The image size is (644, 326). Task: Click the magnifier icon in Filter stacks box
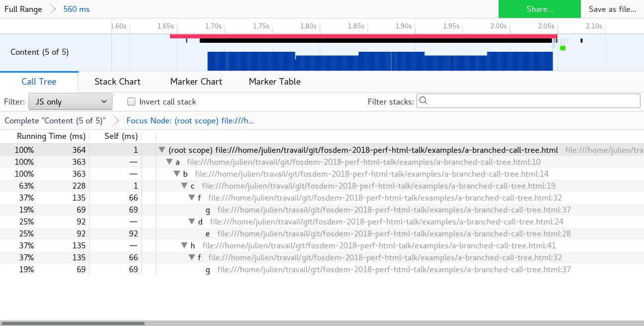tap(423, 101)
